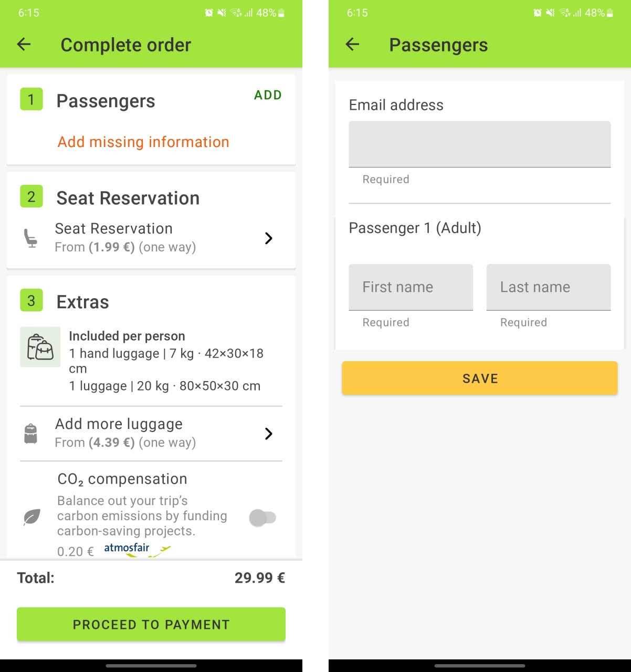Screen dimensions: 631x672
Task: Tap step 1 Passengers number badge
Action: click(31, 99)
